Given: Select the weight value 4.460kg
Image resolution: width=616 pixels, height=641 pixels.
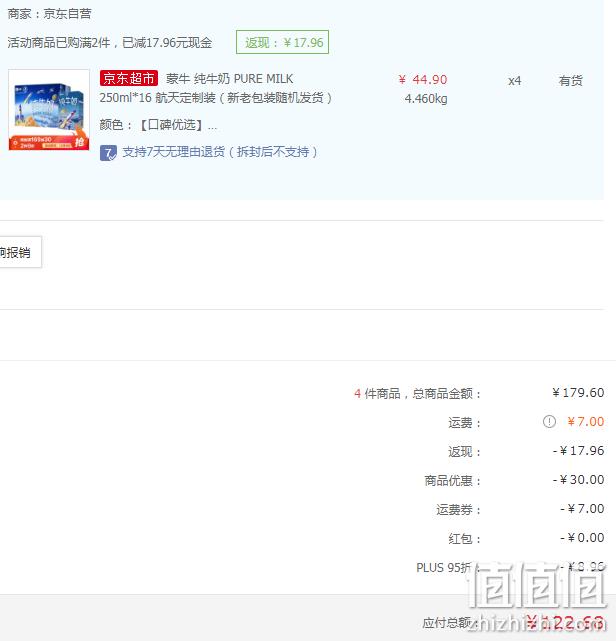Looking at the screenshot, I should click(426, 99).
